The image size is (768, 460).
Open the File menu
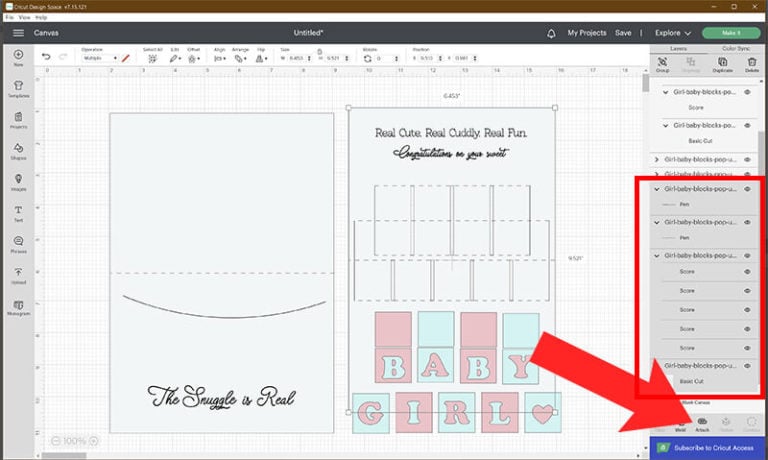click(x=9, y=17)
